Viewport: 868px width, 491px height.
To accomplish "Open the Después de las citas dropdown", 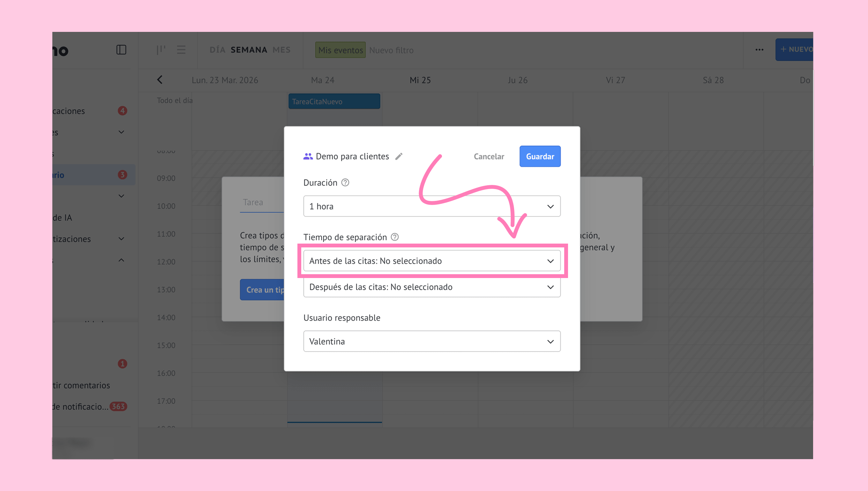I will click(x=432, y=287).
